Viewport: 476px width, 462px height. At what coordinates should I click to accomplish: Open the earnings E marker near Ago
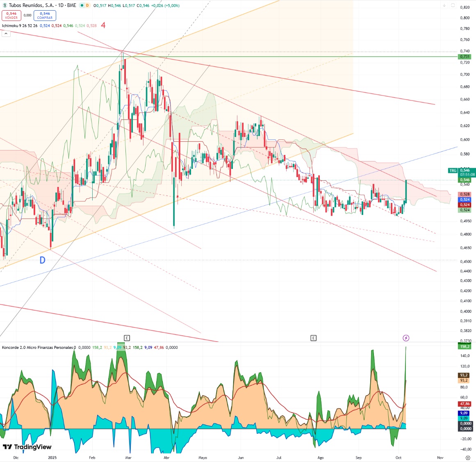[x=314, y=338]
